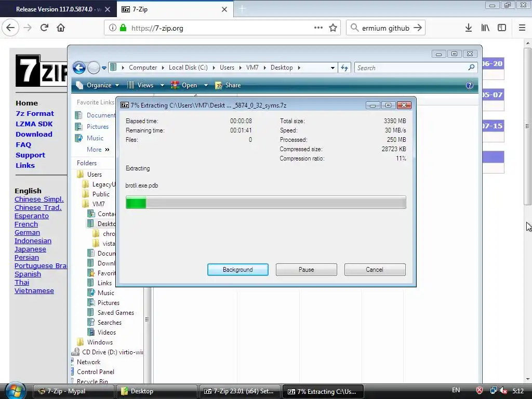This screenshot has height=399, width=532.
Task: Click arrow after Computer in breadcrumb
Action: click(x=163, y=68)
